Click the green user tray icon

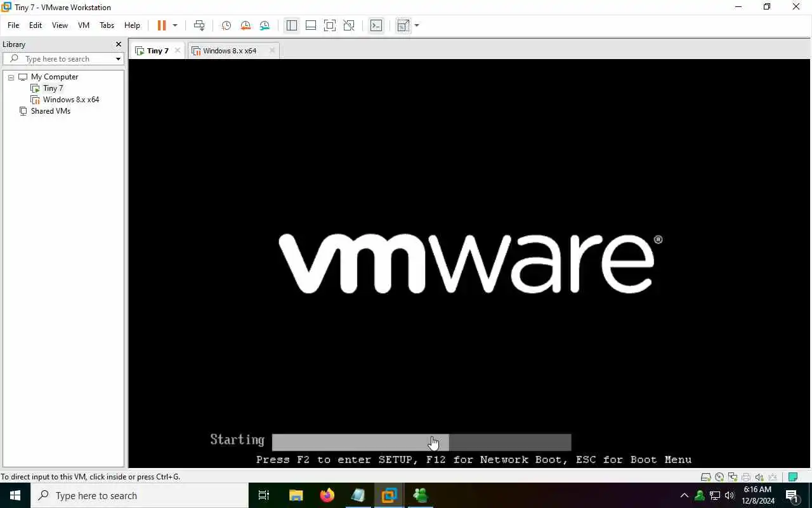700,495
